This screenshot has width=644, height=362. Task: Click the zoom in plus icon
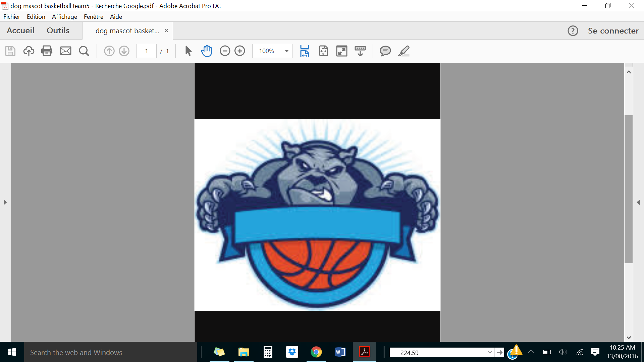coord(240,51)
